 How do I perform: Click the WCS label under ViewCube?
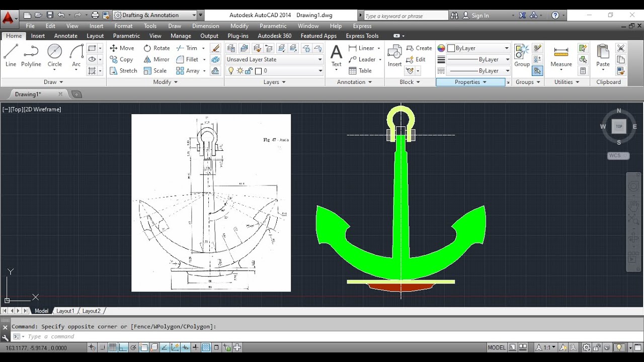pos(618,156)
